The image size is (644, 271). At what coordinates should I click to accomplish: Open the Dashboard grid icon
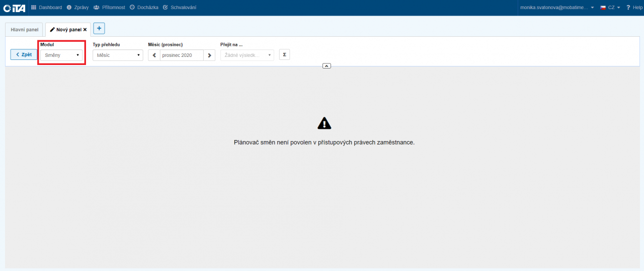pyautogui.click(x=34, y=8)
